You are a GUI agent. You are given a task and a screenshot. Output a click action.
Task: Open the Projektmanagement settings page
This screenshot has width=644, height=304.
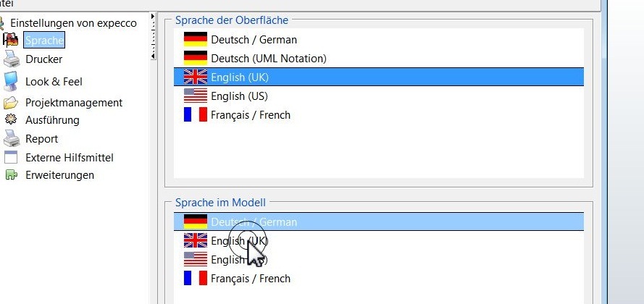pyautogui.click(x=74, y=103)
